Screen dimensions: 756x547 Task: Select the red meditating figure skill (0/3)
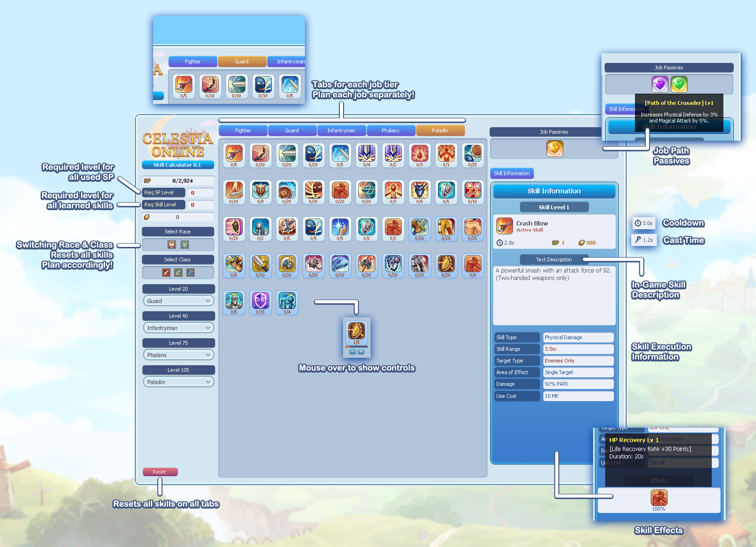tap(393, 190)
